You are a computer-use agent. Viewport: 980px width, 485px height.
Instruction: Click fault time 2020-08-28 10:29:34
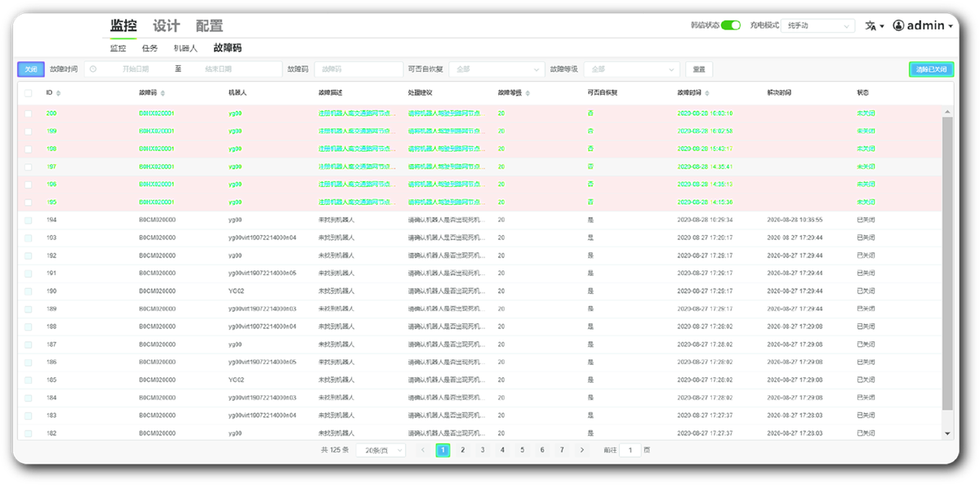click(x=705, y=220)
